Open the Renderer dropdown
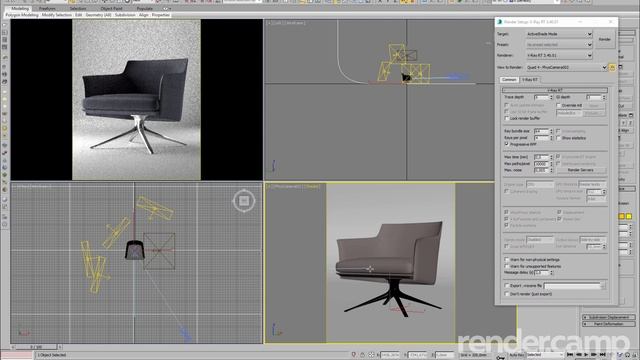640x360 pixels. [x=559, y=55]
